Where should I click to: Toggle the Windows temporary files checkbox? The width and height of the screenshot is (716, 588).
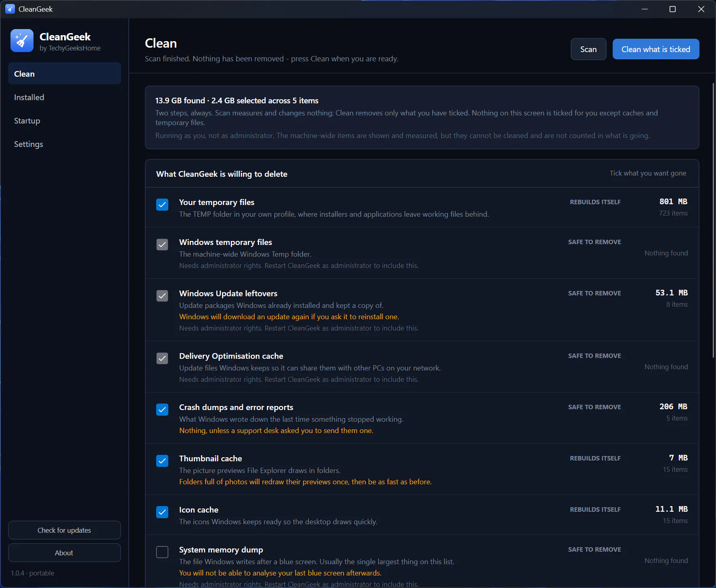[x=162, y=245]
